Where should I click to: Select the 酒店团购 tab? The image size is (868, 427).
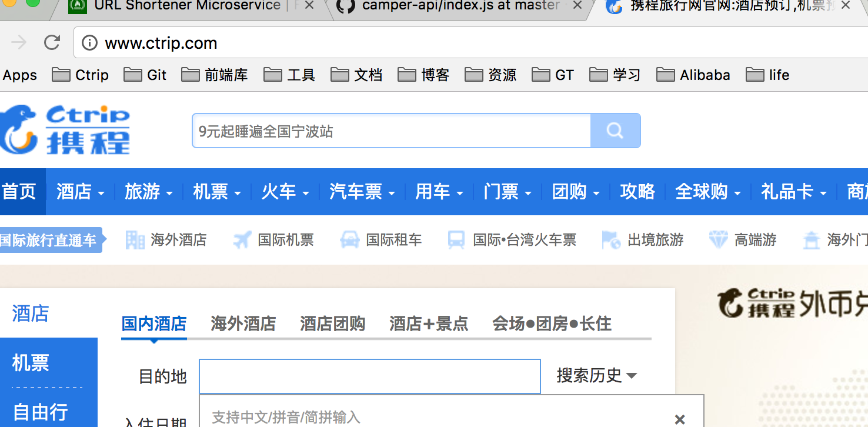(x=333, y=324)
